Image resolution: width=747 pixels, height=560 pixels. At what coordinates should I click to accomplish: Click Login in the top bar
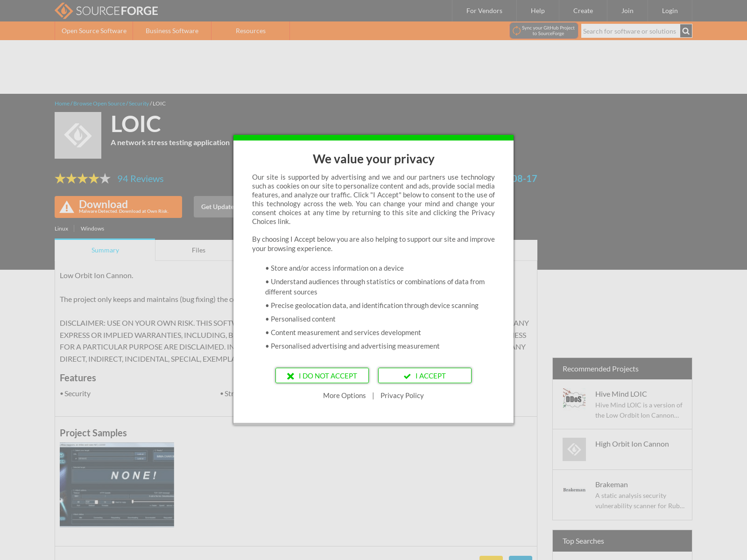(x=669, y=11)
